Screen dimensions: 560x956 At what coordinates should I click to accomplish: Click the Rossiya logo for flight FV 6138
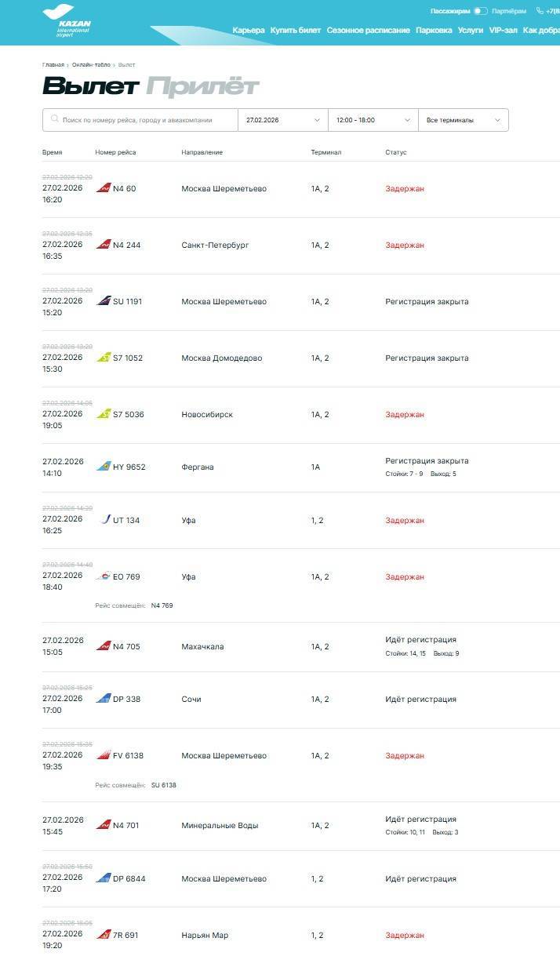[x=104, y=755]
